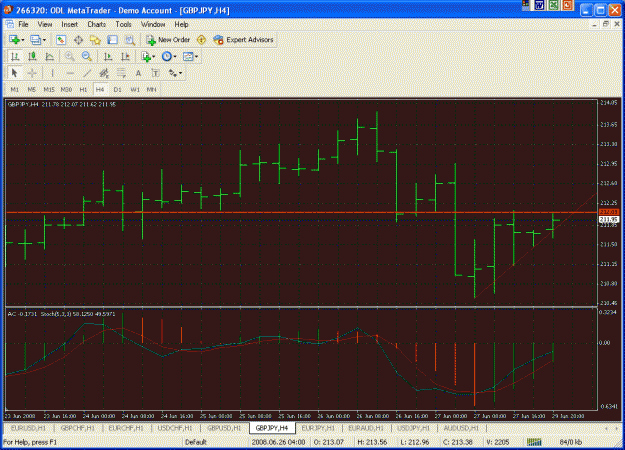
Task: Expand the Profiles dropdown arrow
Action: coord(44,40)
